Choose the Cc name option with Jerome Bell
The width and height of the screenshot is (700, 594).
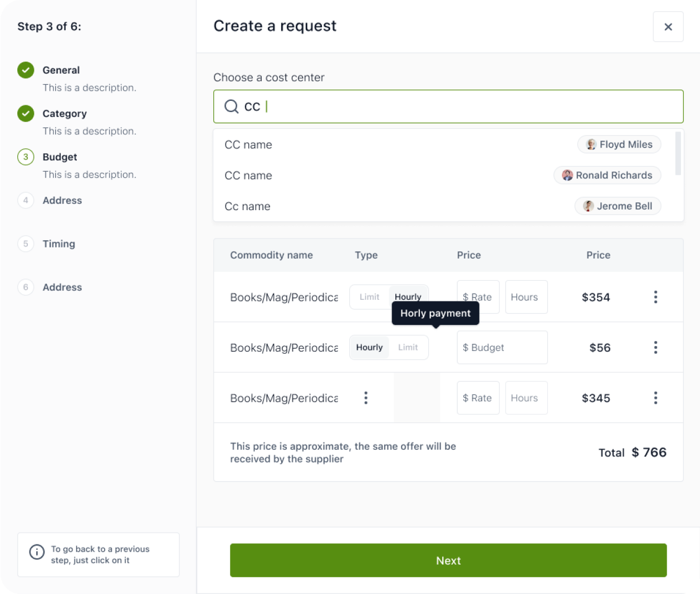(443, 206)
